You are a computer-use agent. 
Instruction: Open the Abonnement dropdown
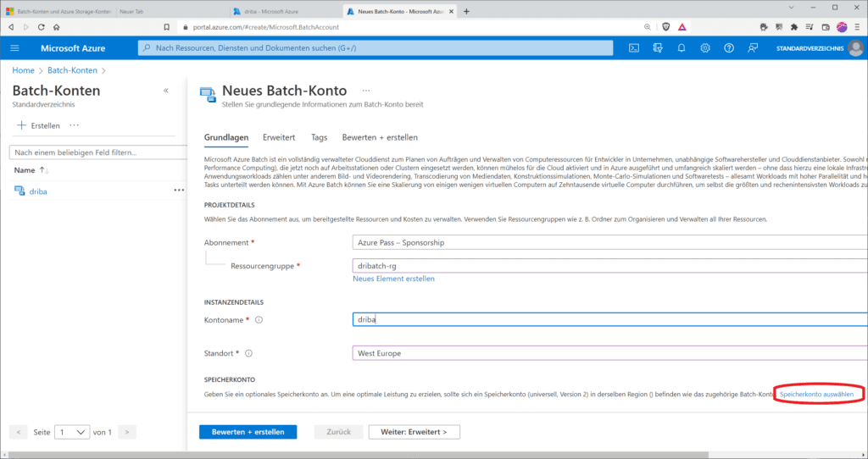tap(610, 242)
